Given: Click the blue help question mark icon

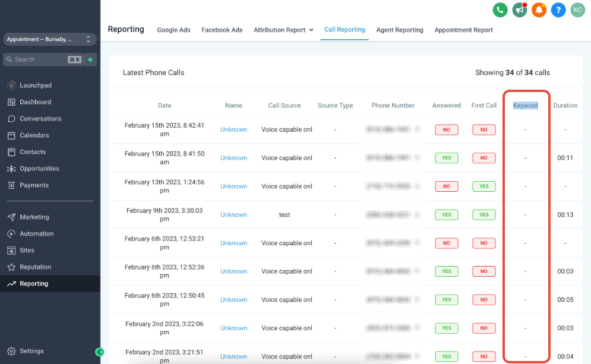Looking at the screenshot, I should pos(558,10).
